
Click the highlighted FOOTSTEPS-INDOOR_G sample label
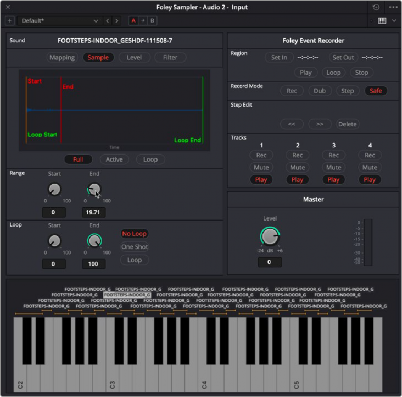(x=127, y=295)
